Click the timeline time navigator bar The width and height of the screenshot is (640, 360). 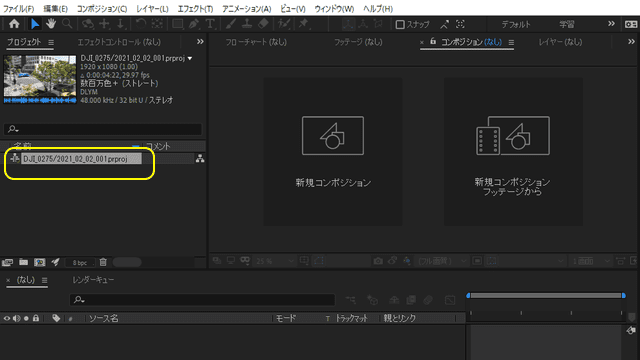[546, 295]
